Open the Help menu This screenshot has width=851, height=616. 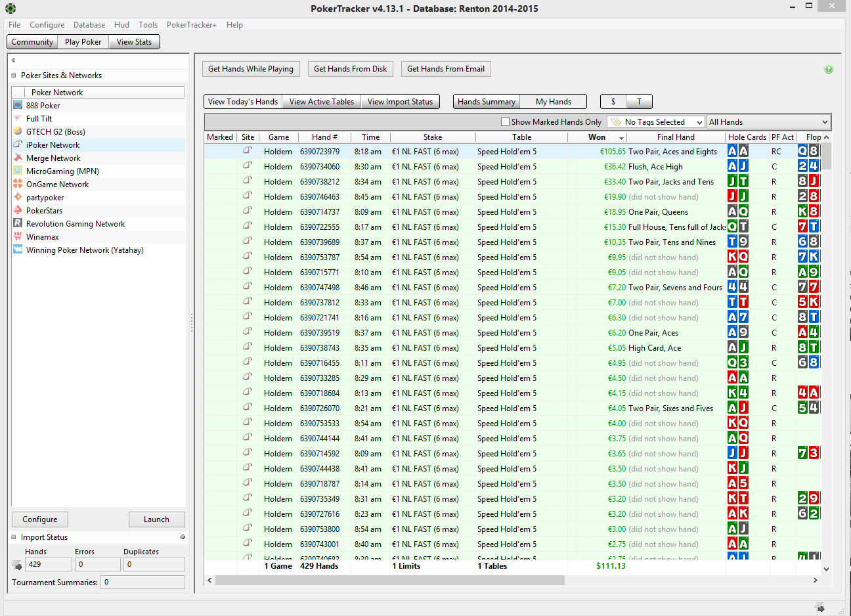(x=234, y=25)
